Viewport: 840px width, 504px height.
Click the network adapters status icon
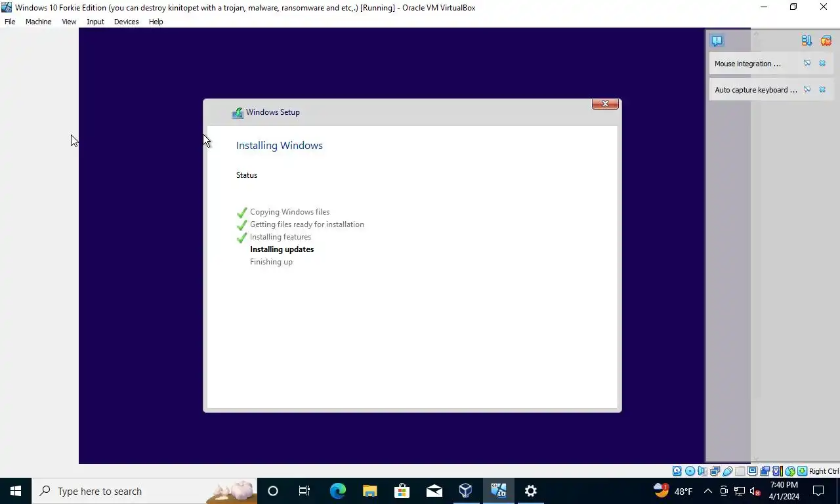point(715,471)
